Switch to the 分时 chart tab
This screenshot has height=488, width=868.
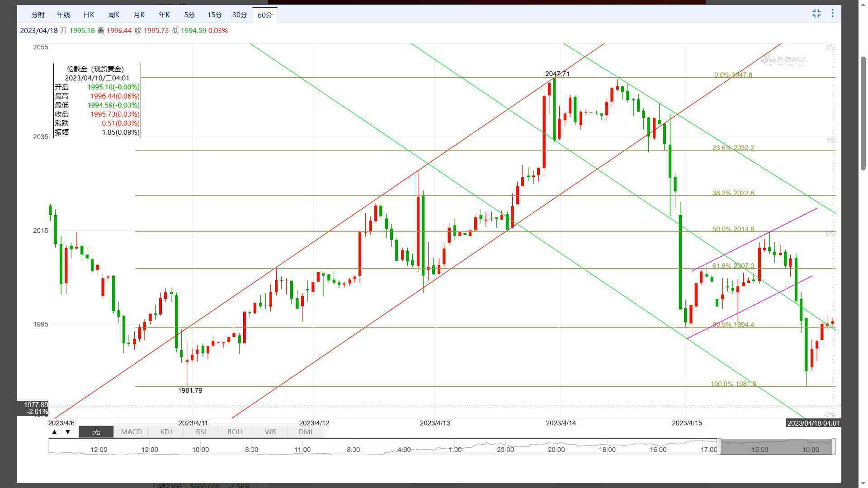click(x=38, y=15)
